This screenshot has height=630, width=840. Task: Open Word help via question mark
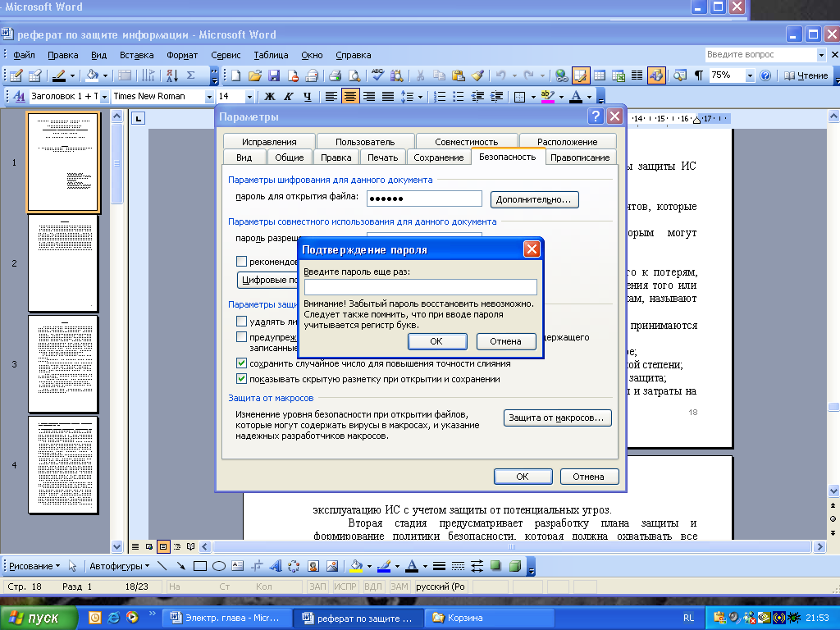(x=765, y=75)
